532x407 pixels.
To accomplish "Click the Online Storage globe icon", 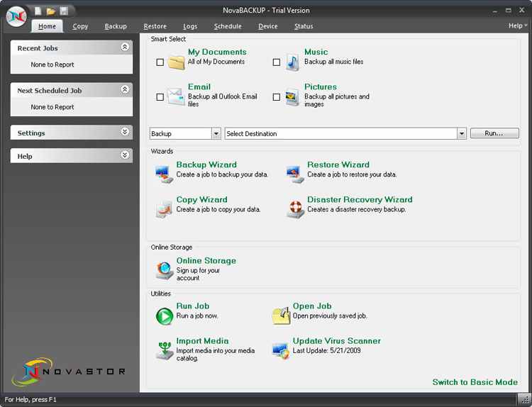I will pos(164,269).
